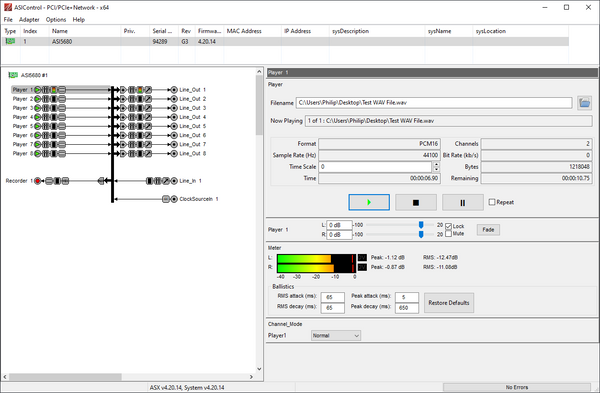Click the RMS decay (ms) field
This screenshot has height=393, width=600.
pyautogui.click(x=333, y=308)
